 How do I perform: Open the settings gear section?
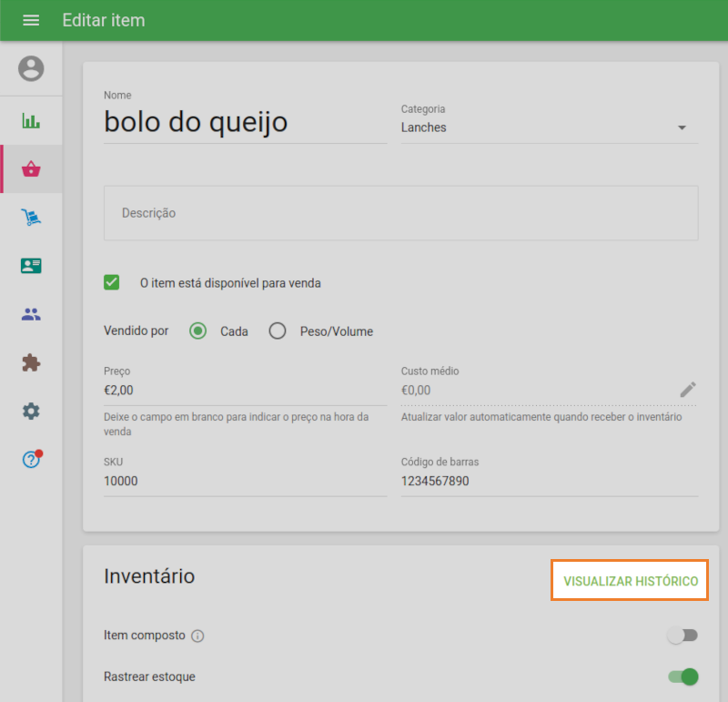pyautogui.click(x=30, y=411)
